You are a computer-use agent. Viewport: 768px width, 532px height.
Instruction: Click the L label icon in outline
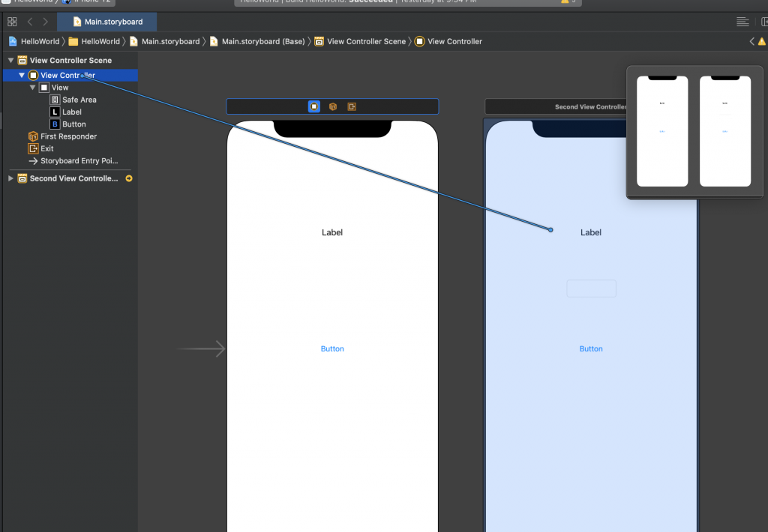click(55, 112)
